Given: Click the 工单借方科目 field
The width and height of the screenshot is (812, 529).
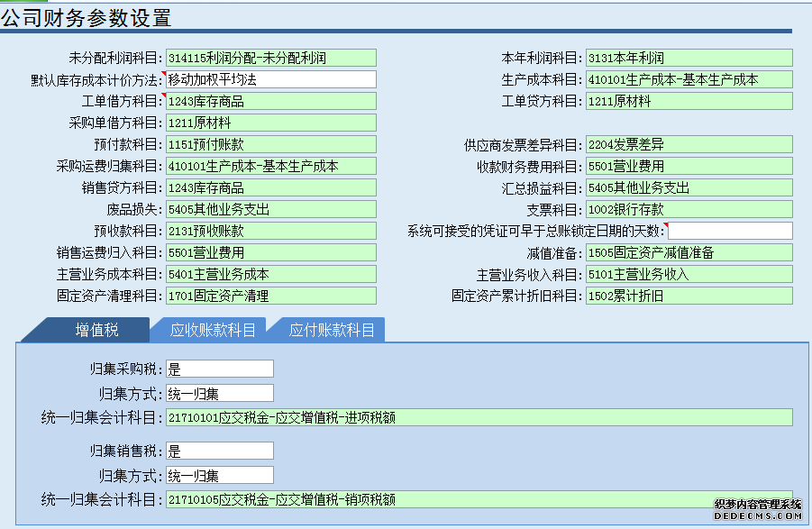Looking at the screenshot, I should 270,101.
